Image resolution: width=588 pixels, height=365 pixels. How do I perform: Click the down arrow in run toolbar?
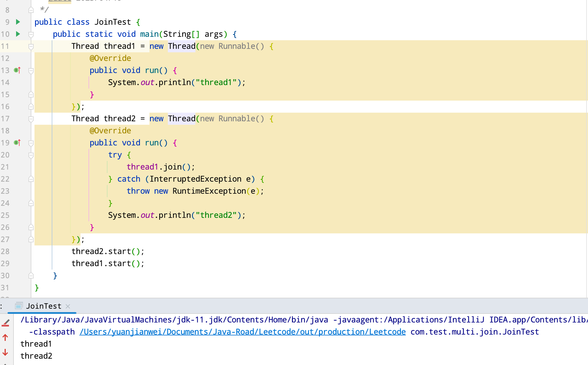[x=5, y=352]
